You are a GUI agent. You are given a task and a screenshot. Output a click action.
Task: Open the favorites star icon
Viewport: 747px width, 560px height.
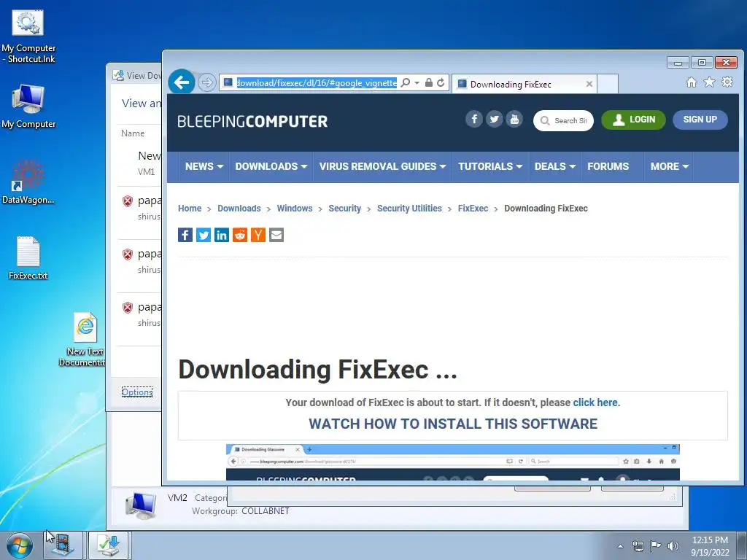coord(709,82)
